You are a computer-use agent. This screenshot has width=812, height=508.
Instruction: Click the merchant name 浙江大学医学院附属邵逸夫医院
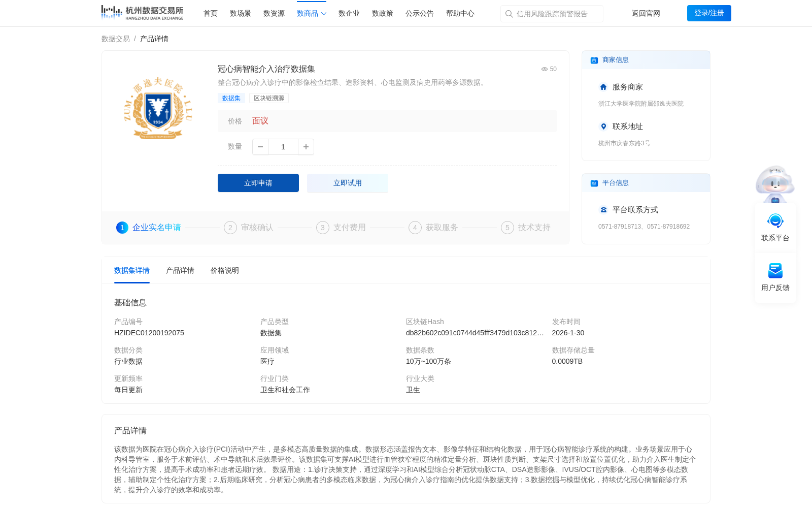click(641, 104)
